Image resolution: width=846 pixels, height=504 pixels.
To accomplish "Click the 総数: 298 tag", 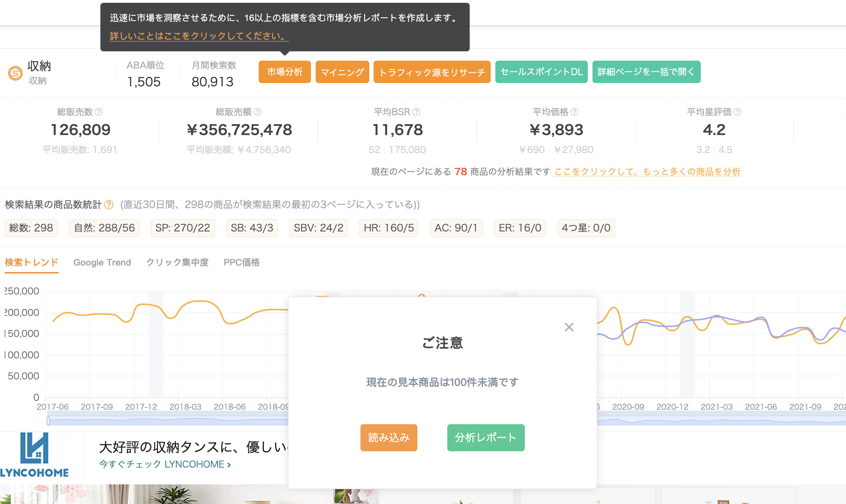I will pyautogui.click(x=31, y=228).
